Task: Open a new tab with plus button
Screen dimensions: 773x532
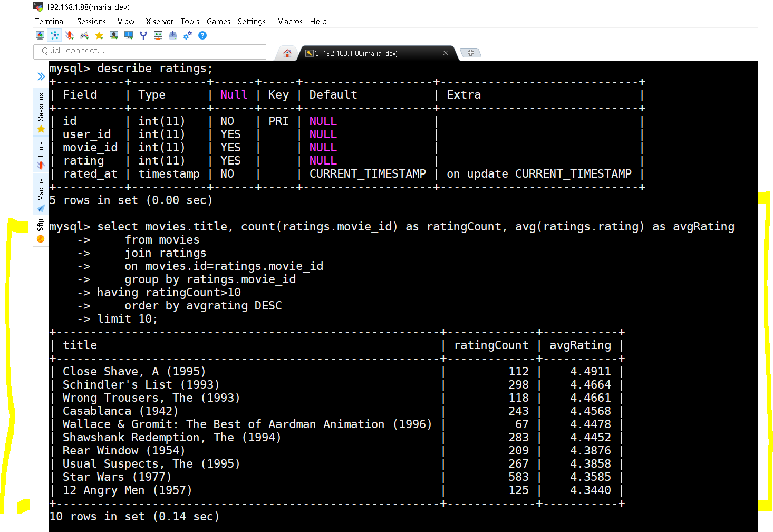Action: pyautogui.click(x=471, y=53)
